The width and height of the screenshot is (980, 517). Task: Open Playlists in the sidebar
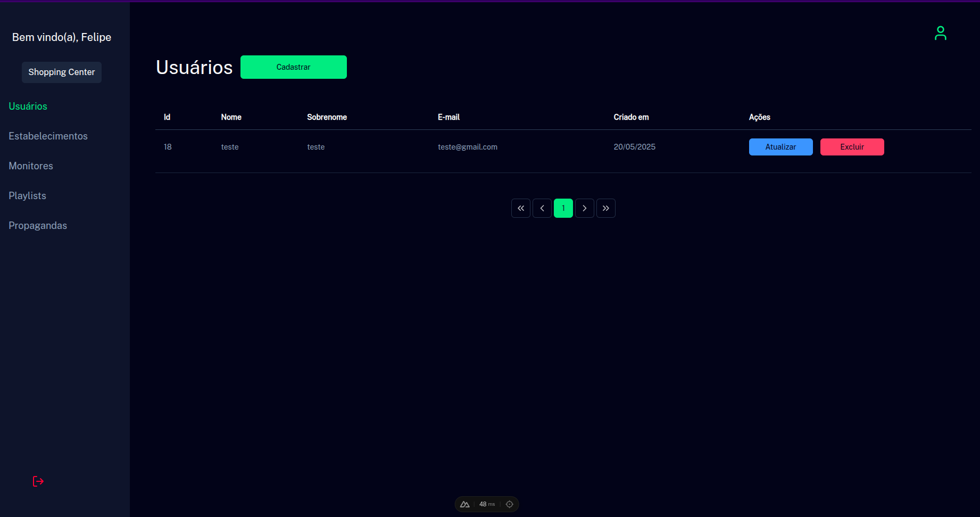pyautogui.click(x=28, y=195)
